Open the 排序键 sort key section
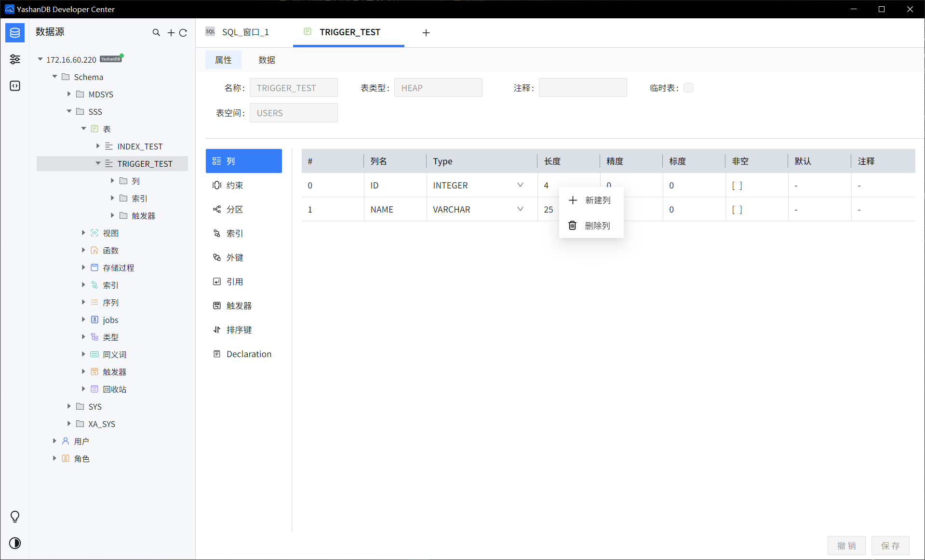Image resolution: width=925 pixels, height=560 pixels. point(244,330)
